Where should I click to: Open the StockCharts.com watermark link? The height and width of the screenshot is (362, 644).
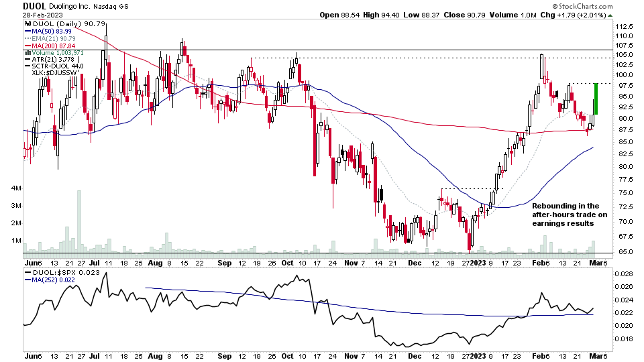tap(582, 6)
